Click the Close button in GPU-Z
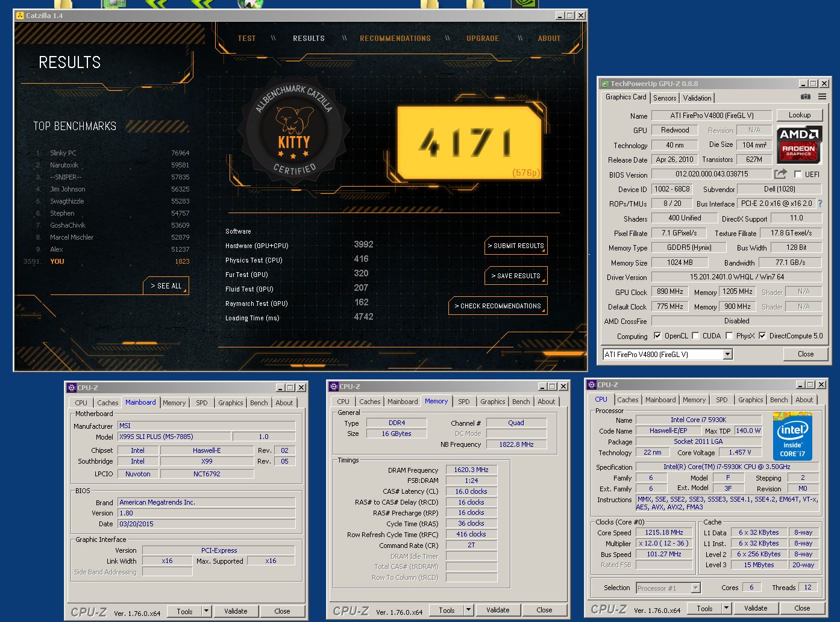The width and height of the screenshot is (840, 622). (806, 354)
